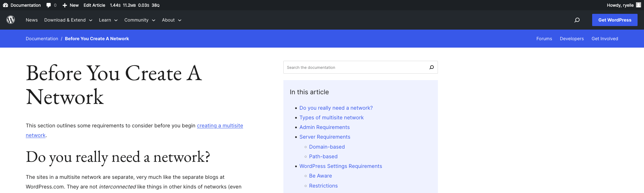Click the magnifying glass inside the documentation search box
The height and width of the screenshot is (193, 644).
click(x=431, y=67)
